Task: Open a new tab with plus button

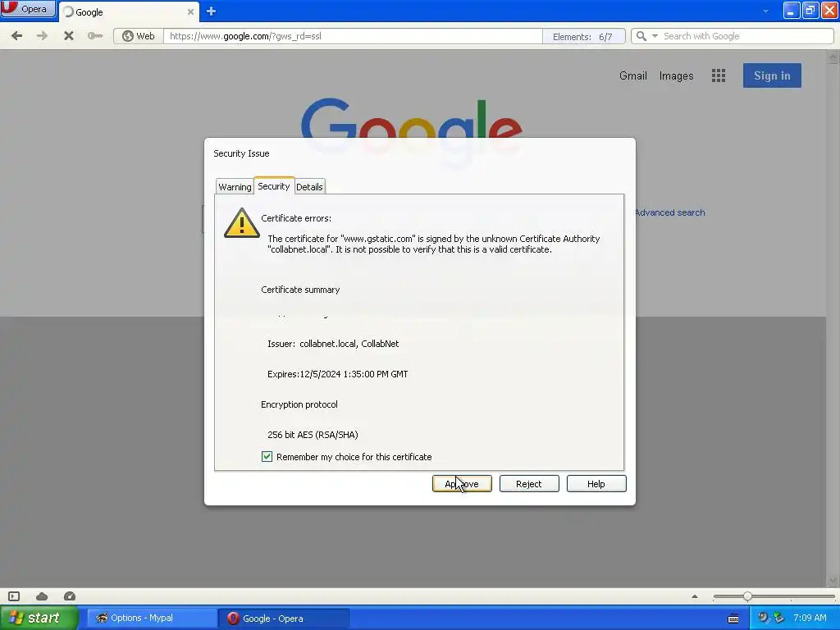Action: [x=211, y=11]
